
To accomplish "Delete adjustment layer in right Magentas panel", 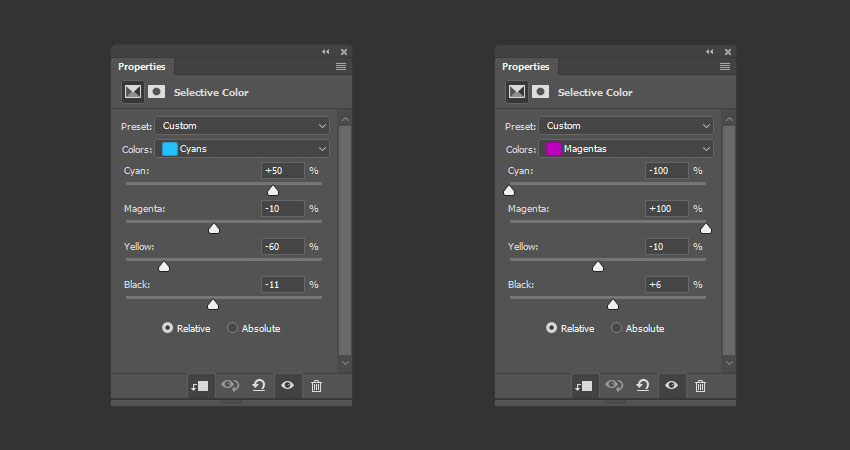I will [x=700, y=386].
